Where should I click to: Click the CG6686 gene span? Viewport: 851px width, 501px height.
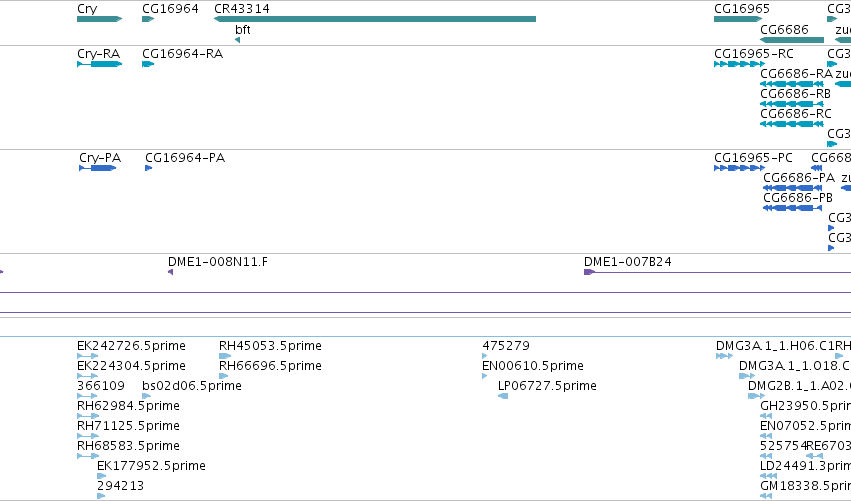point(792,40)
